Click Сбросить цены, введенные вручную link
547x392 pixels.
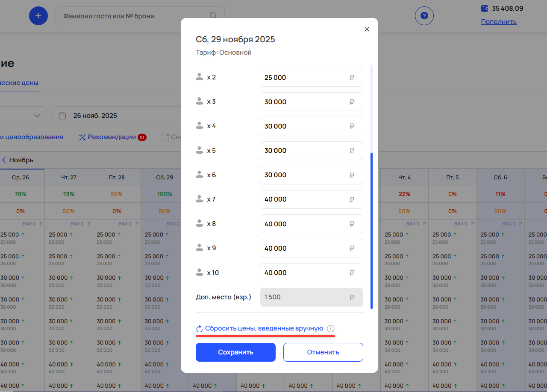click(x=264, y=328)
